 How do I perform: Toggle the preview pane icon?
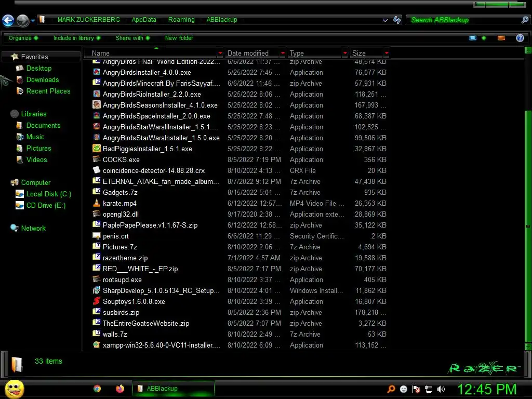(501, 38)
